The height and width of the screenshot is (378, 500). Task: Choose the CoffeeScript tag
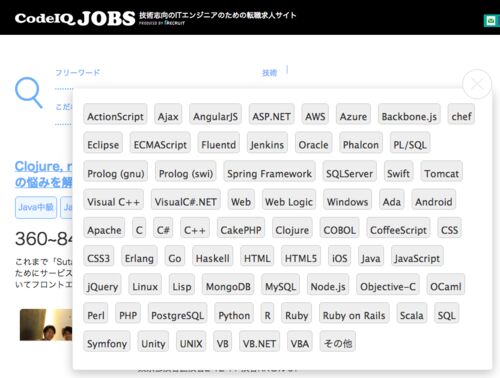[x=398, y=228]
